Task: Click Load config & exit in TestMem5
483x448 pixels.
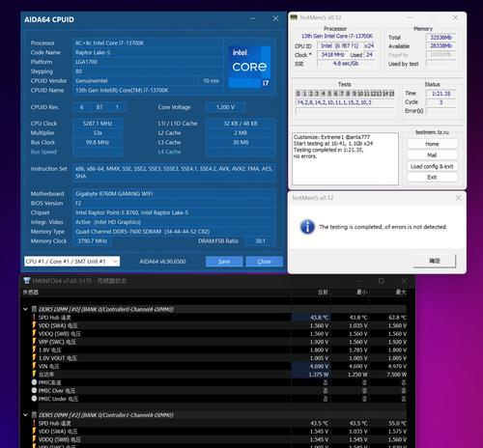Action: (432, 166)
